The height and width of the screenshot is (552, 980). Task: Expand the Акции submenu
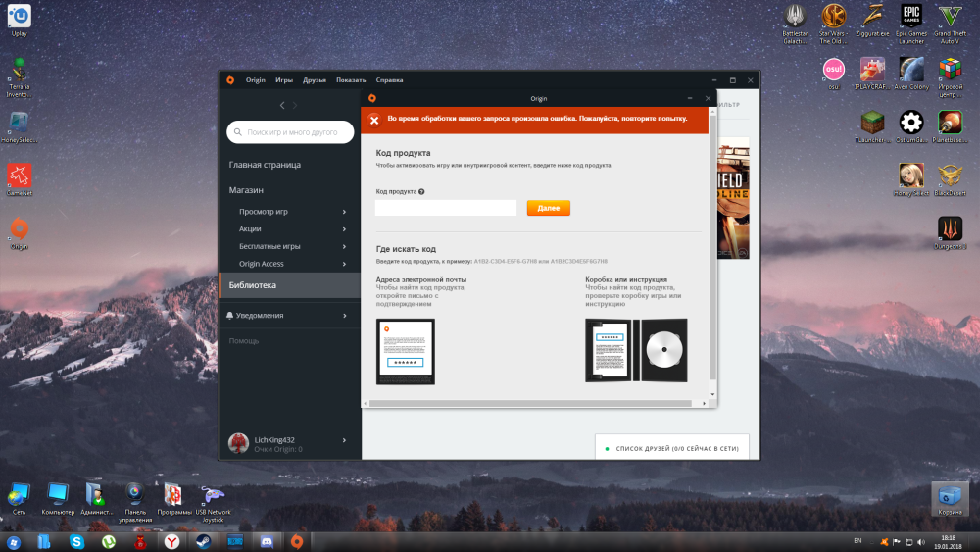point(344,229)
